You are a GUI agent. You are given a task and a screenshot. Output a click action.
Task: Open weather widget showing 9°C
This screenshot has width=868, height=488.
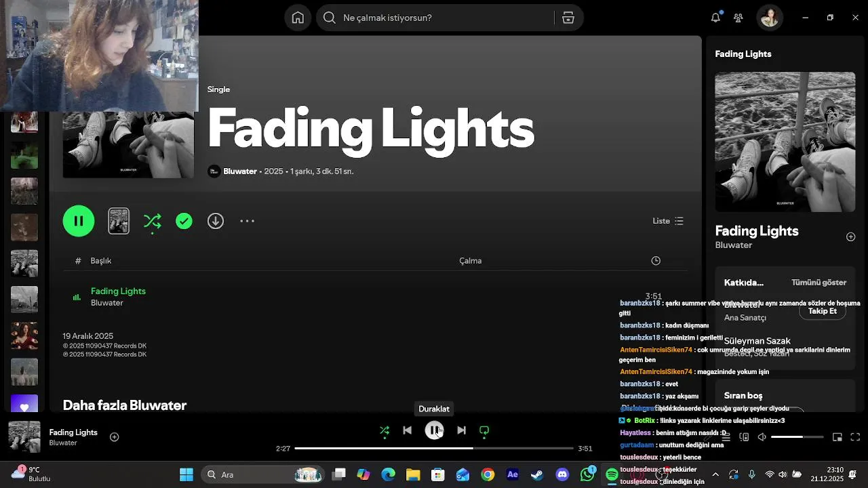(31, 474)
